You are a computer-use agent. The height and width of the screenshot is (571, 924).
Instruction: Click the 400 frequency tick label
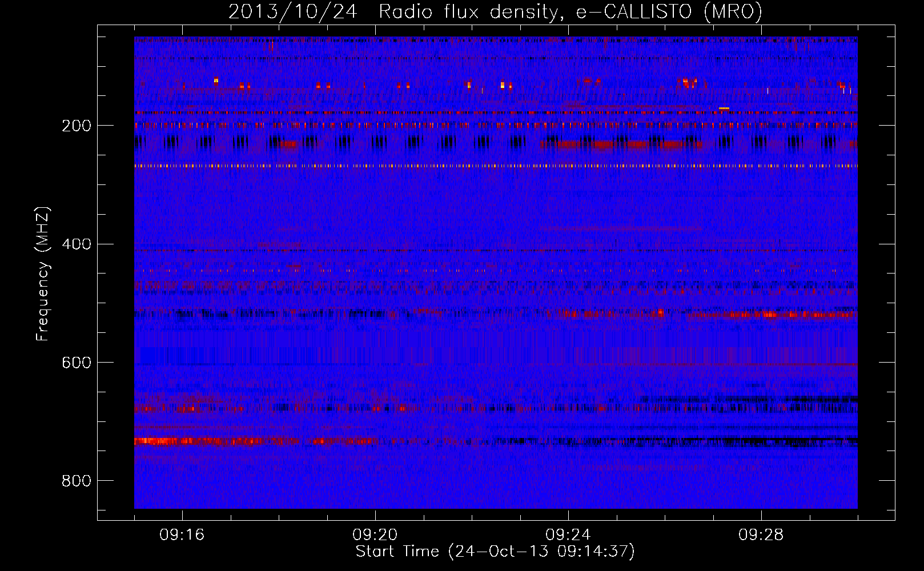click(x=77, y=244)
